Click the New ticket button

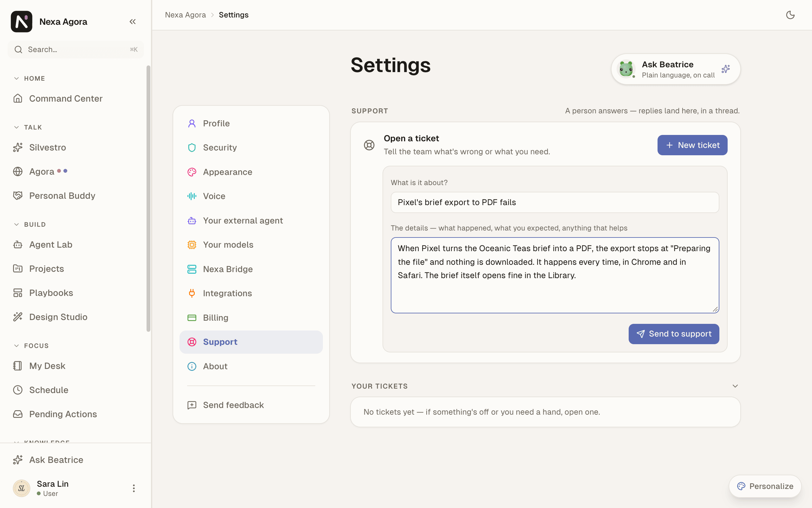(x=692, y=145)
